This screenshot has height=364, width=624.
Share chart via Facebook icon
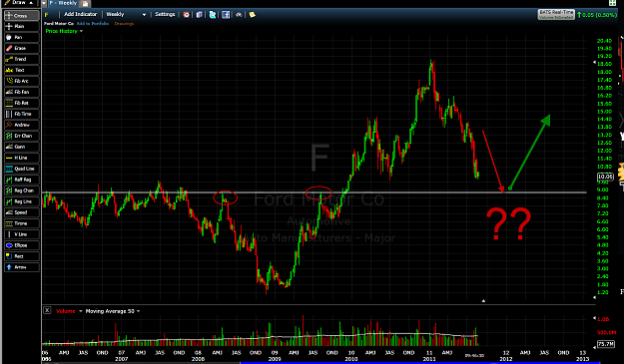pos(226,15)
